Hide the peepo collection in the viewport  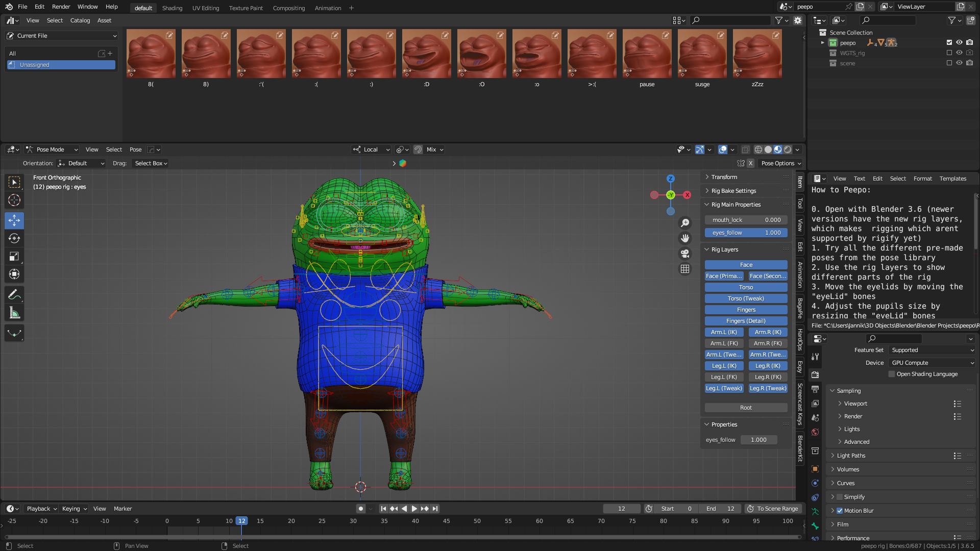point(959,43)
